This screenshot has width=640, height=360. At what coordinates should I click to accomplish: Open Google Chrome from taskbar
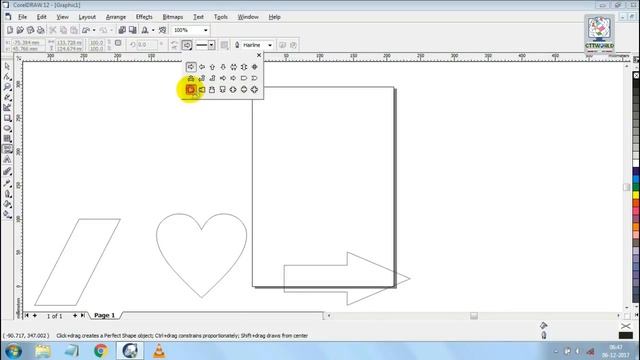coord(101,351)
